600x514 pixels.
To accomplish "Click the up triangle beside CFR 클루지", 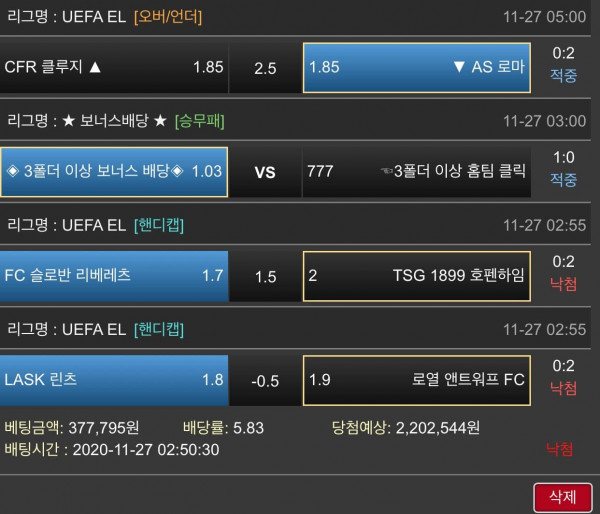I will (x=96, y=67).
